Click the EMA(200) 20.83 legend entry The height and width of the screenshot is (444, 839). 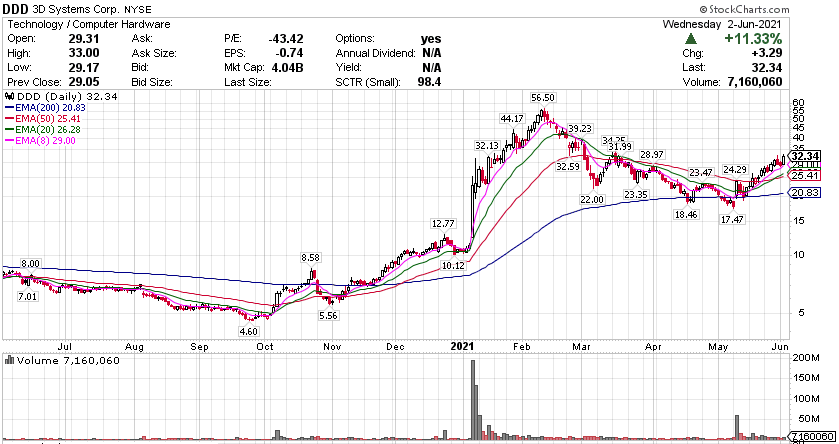coord(45,107)
